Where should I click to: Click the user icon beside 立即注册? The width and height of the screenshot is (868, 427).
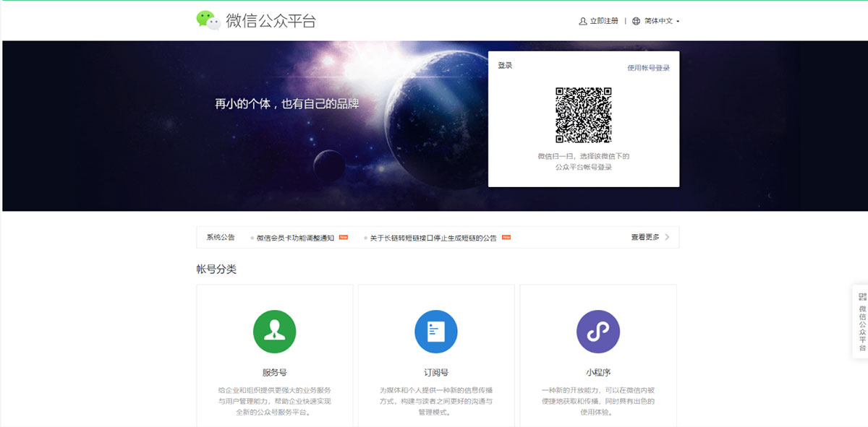click(583, 21)
